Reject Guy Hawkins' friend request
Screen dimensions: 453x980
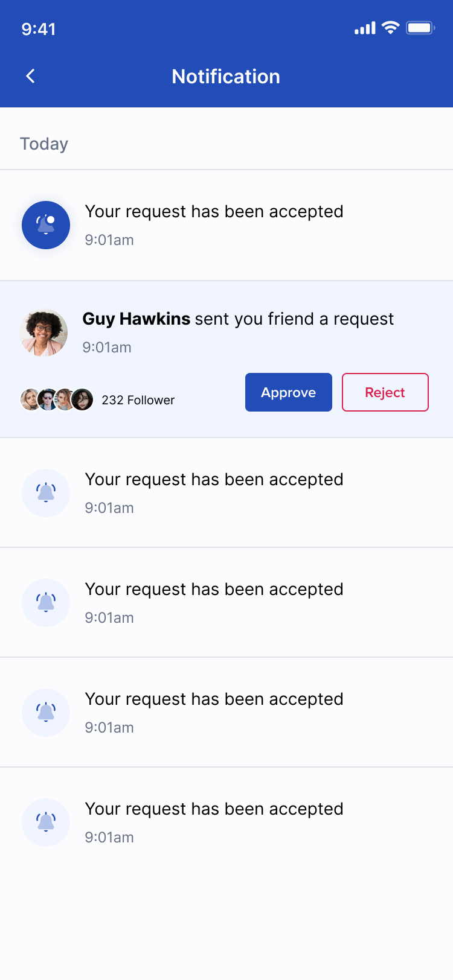385,392
